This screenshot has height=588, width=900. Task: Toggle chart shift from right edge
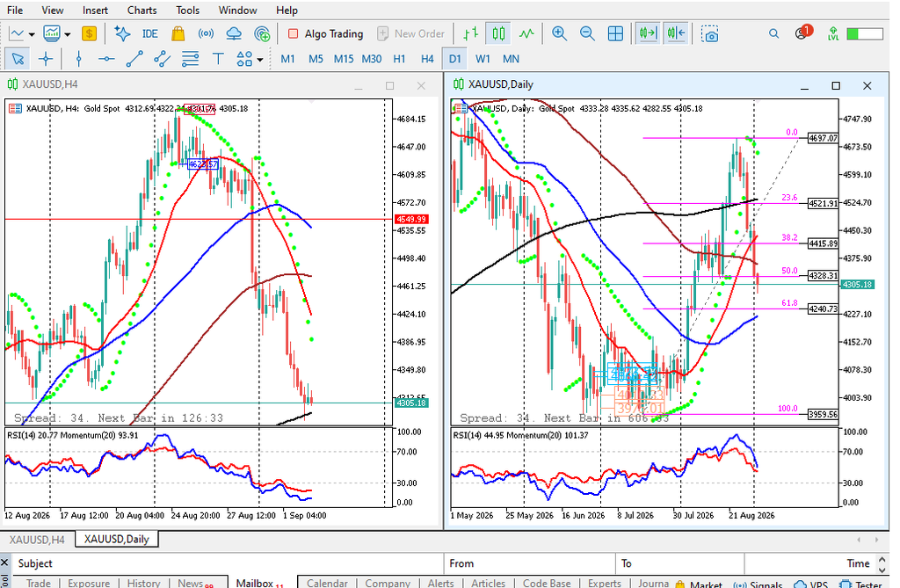pos(676,34)
